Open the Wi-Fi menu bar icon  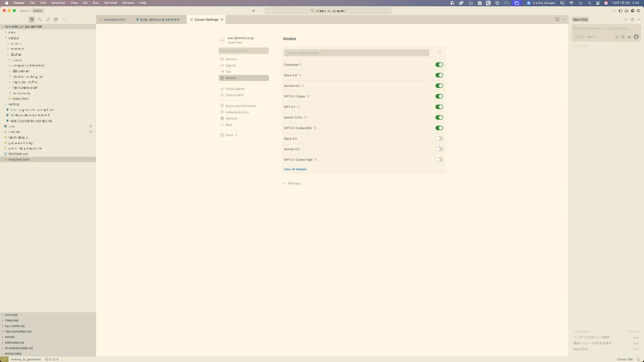(572, 3)
